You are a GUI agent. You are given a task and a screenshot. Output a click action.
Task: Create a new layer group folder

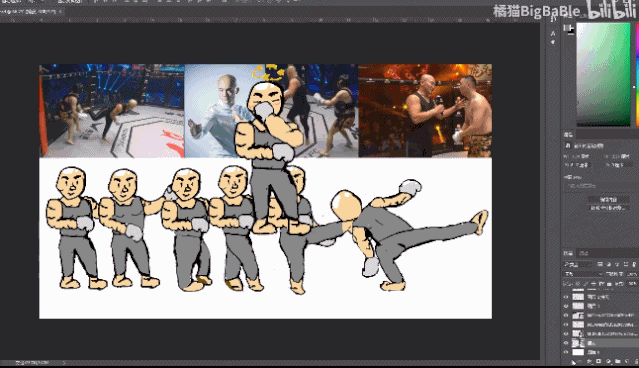(x=617, y=361)
